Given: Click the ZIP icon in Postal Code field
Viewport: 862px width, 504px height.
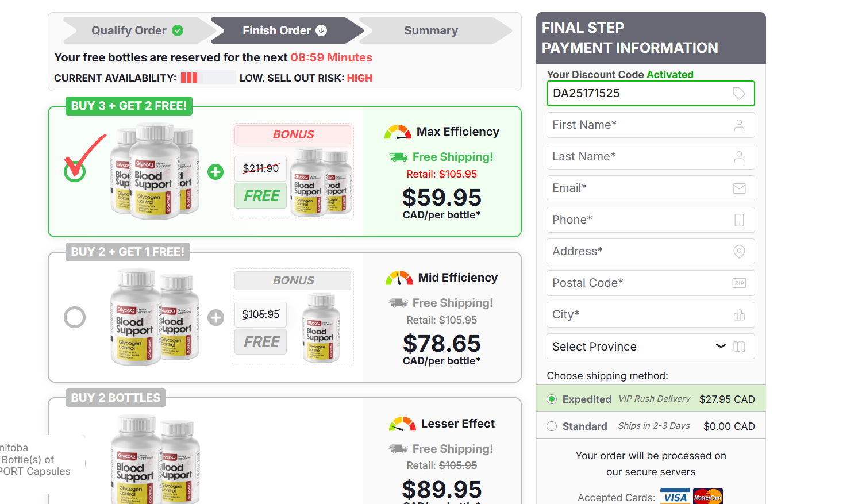Looking at the screenshot, I should coord(739,283).
